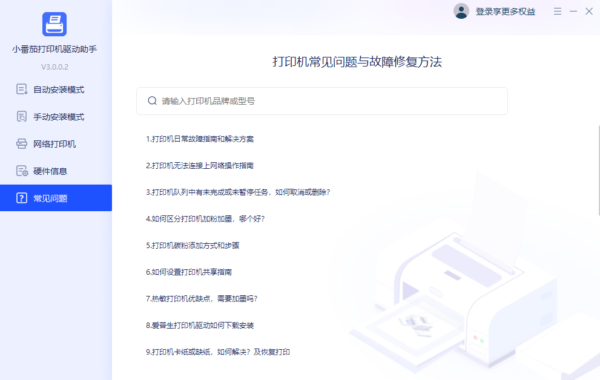
Task: Click the 手动安装模式 sidebar icon
Action: coord(22,116)
